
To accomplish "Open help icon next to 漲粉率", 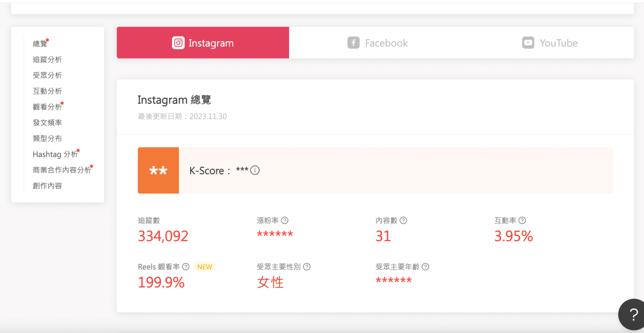I will [285, 221].
